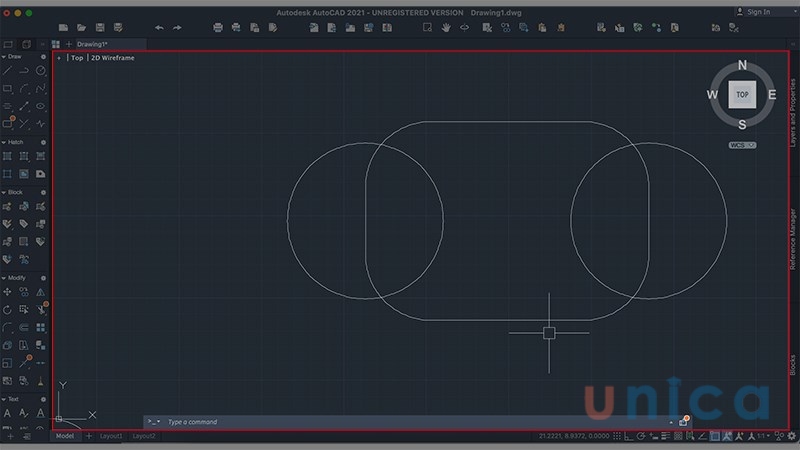Image resolution: width=800 pixels, height=450 pixels.
Task: Select the Ellipse draw tool
Action: point(41,106)
